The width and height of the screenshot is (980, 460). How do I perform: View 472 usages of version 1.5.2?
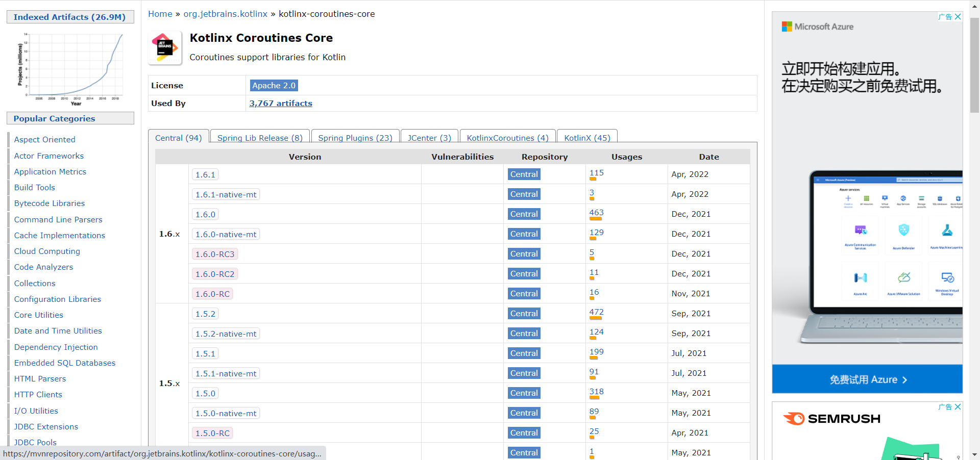click(596, 312)
